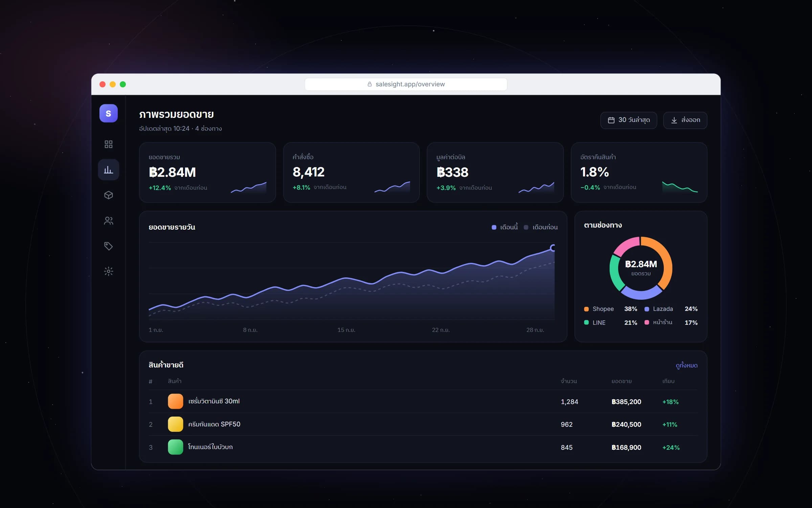The image size is (812, 508).
Task: Click the lock icon in address bar
Action: click(x=369, y=84)
